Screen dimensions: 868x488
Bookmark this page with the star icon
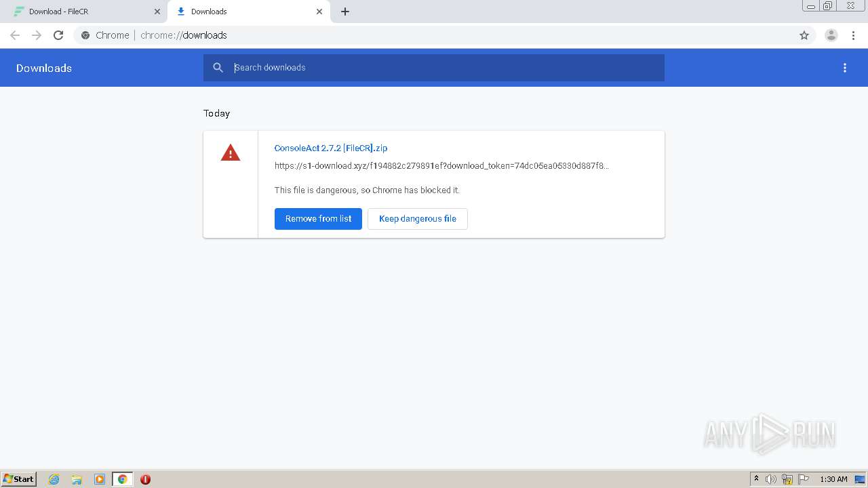coord(804,35)
